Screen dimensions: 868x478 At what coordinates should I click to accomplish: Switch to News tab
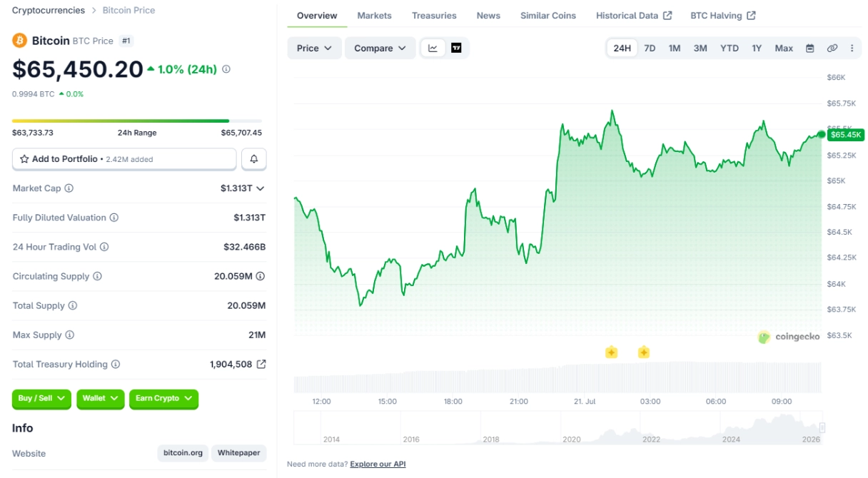[x=488, y=16]
